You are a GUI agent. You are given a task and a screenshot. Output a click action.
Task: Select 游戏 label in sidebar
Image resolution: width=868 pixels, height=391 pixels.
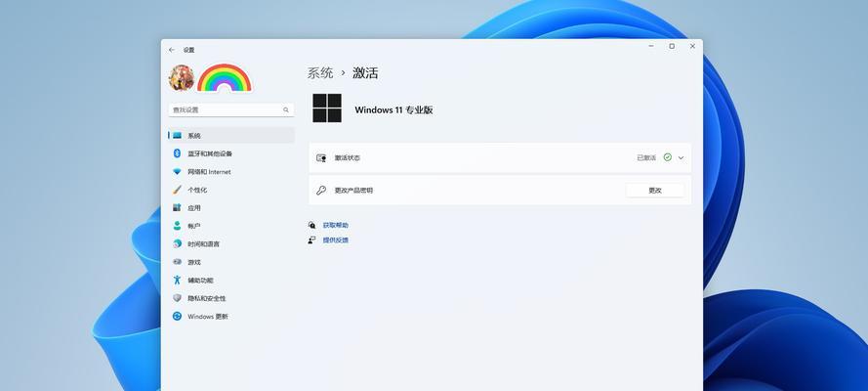[x=193, y=262]
